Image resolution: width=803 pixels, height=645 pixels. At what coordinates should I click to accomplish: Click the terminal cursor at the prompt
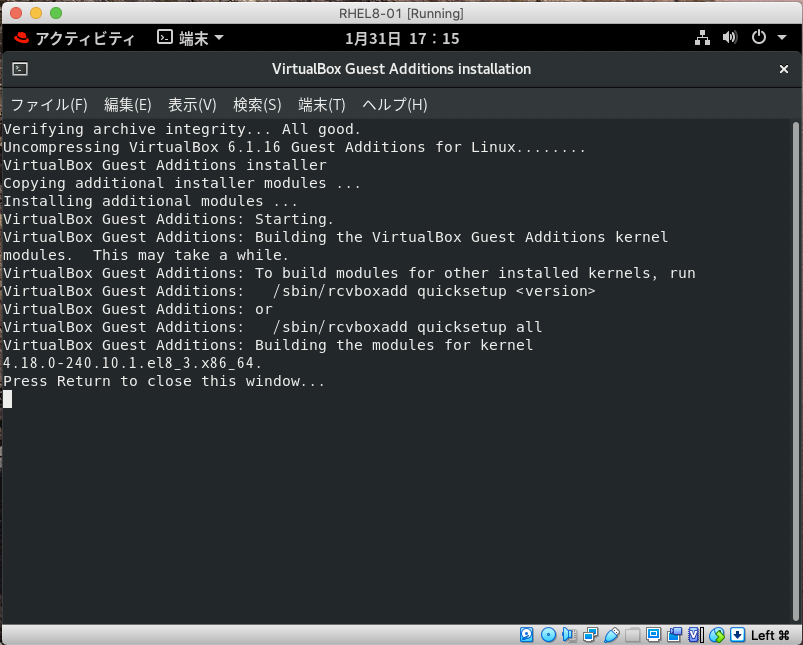click(x=7, y=399)
